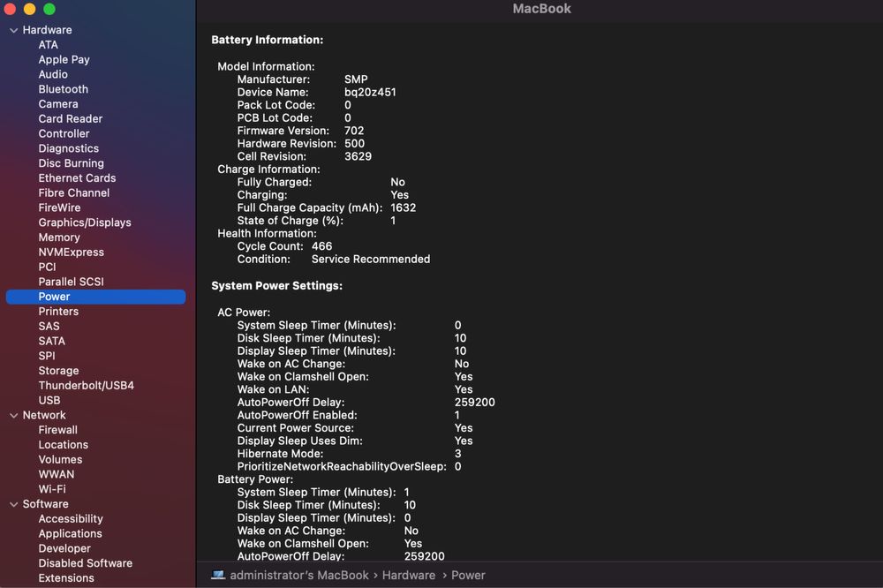The width and height of the screenshot is (883, 588).
Task: Collapse the Network section chevron
Action: click(13, 416)
